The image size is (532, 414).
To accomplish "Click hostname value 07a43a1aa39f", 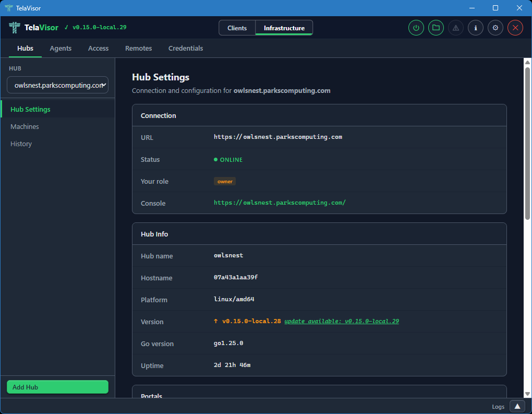I will [235, 277].
